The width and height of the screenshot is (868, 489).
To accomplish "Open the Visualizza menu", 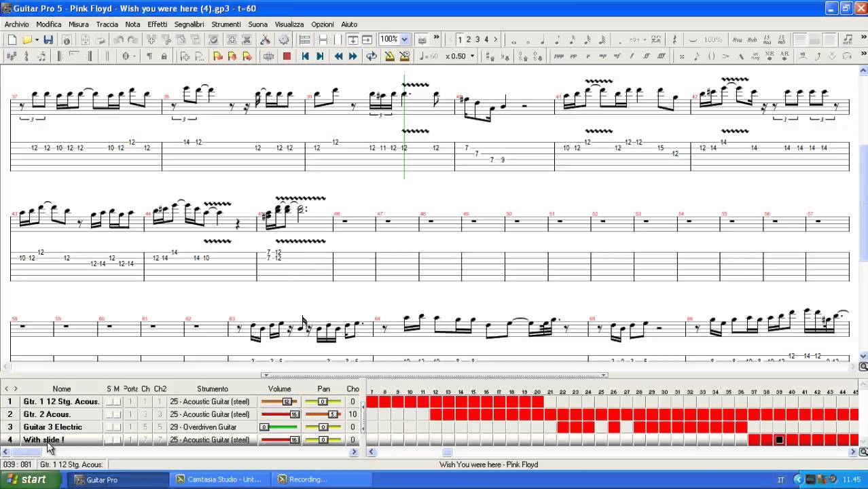I will pyautogui.click(x=289, y=24).
